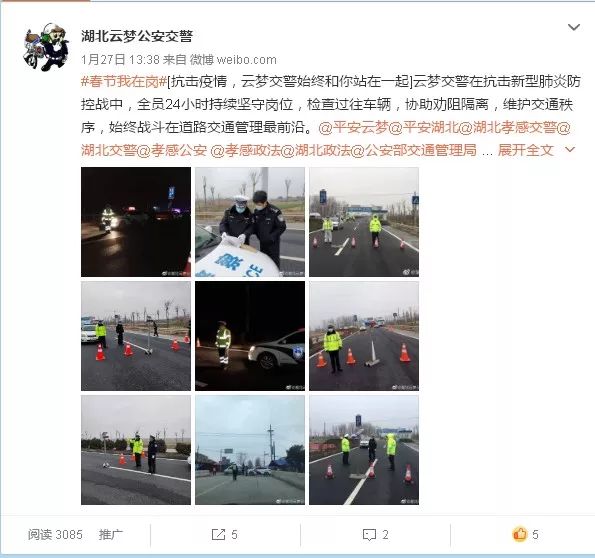Open the bottom-middle street view photo
Screen dimensions: 595x558
click(x=250, y=450)
